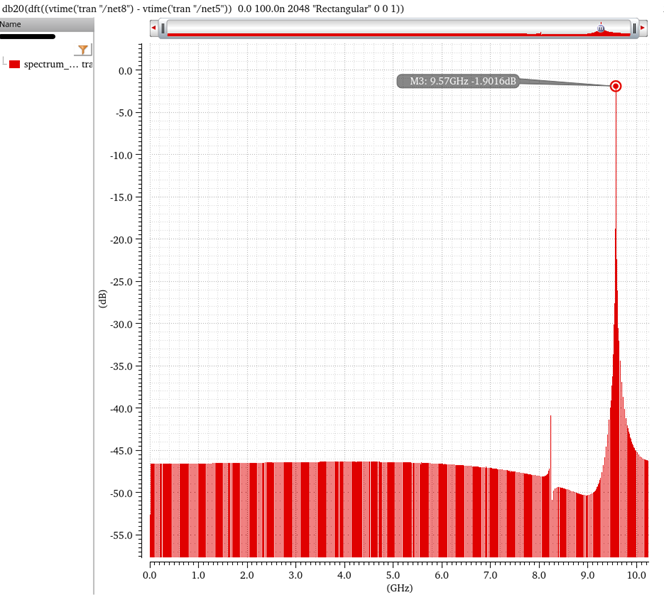Screen dimensions: 664x595
Task: Click the small spur peak near 8.2 GHz
Action: pos(550,418)
